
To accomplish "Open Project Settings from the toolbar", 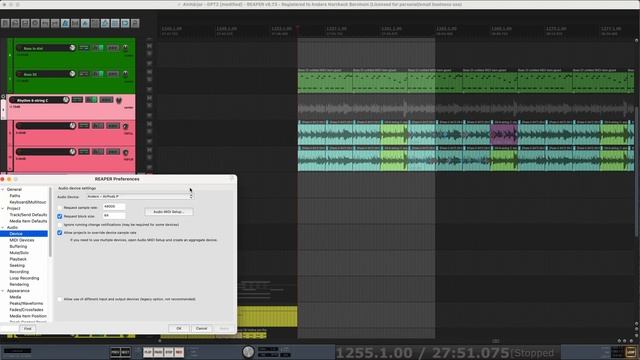I will pos(35,23).
